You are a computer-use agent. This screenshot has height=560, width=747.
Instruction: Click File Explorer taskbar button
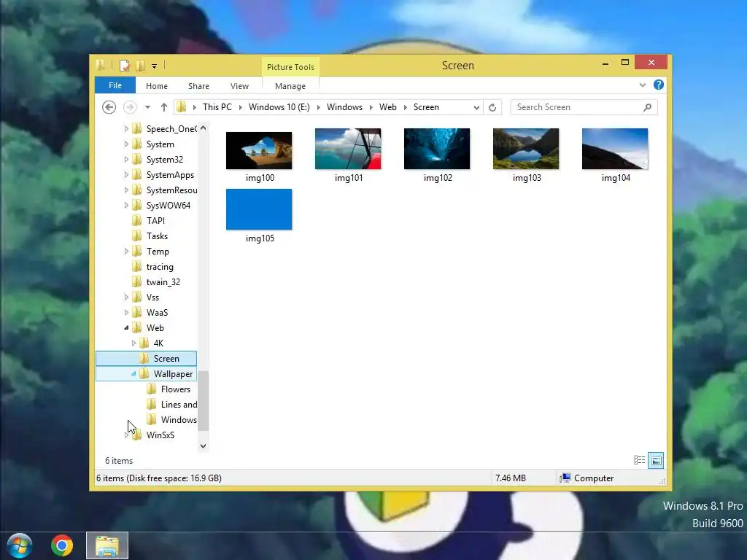(107, 545)
